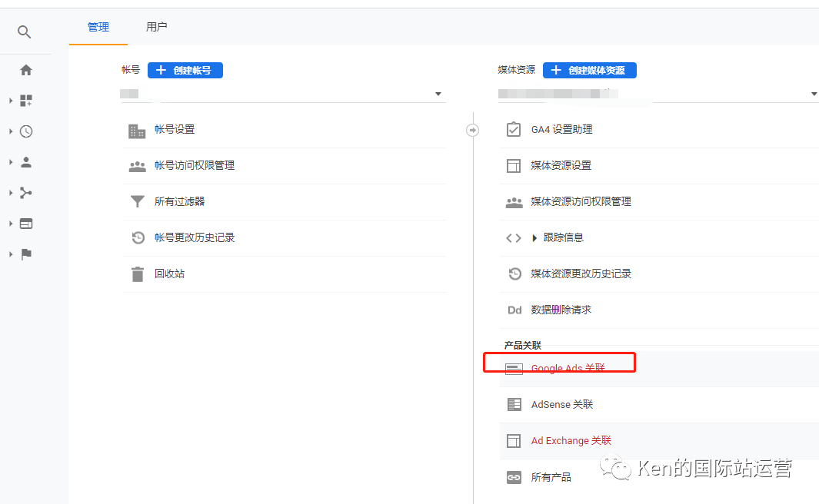This screenshot has height=504, width=819.
Task: Open the Home icon in sidebar
Action: (26, 70)
